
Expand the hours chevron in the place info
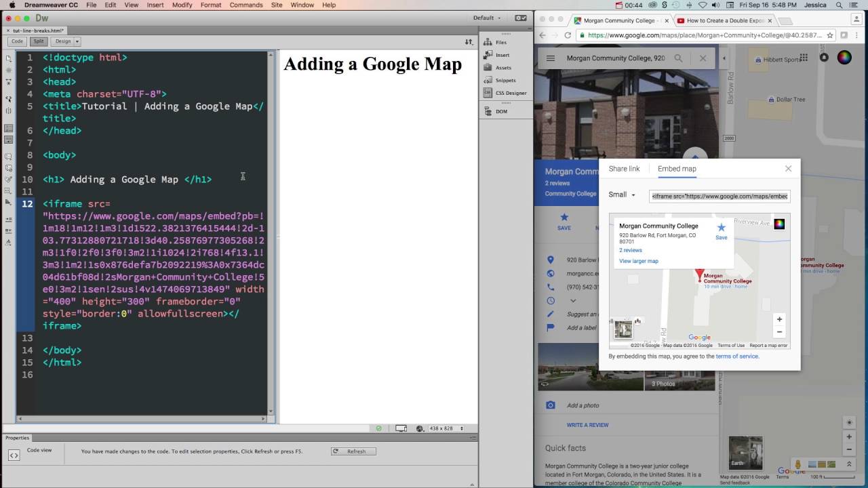(573, 300)
